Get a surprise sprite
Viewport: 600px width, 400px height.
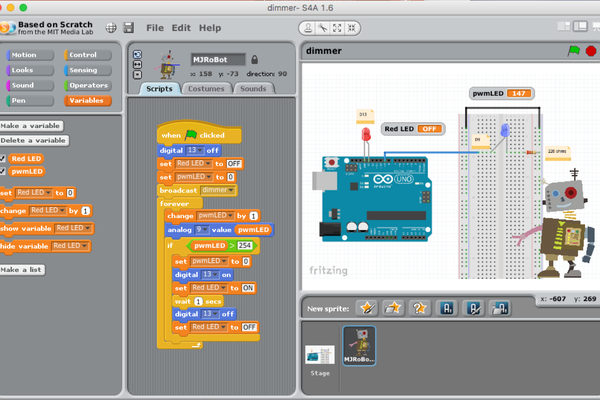(x=419, y=308)
